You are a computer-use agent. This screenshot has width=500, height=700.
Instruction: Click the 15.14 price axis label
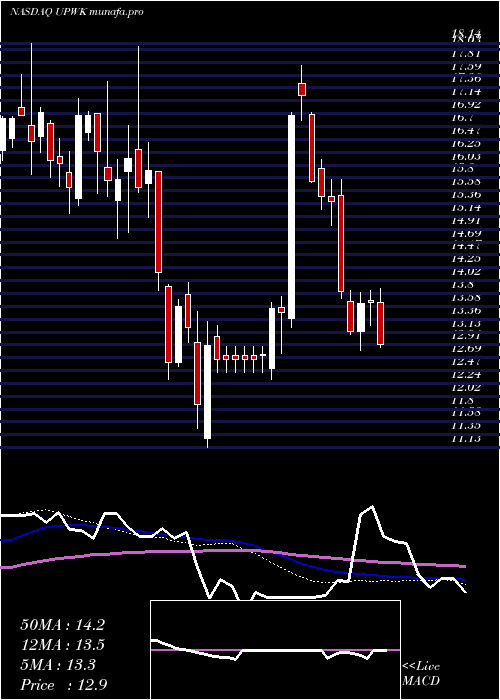coord(466,208)
